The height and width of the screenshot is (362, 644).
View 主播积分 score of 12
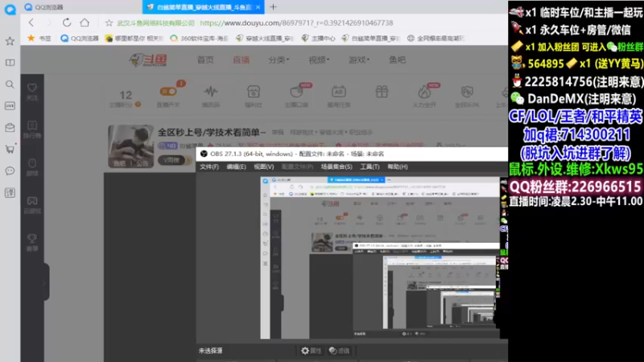(126, 98)
